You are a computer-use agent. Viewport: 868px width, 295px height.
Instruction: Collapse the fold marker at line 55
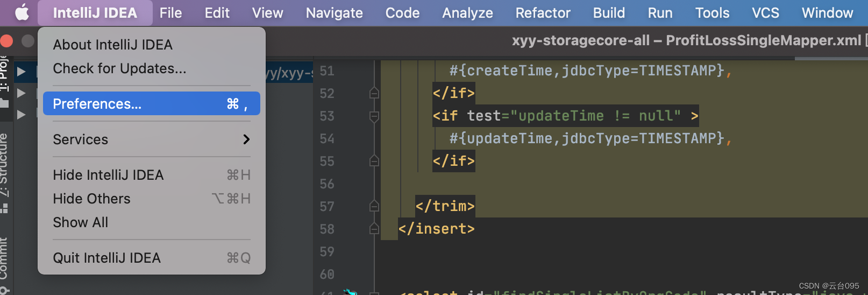[374, 161]
